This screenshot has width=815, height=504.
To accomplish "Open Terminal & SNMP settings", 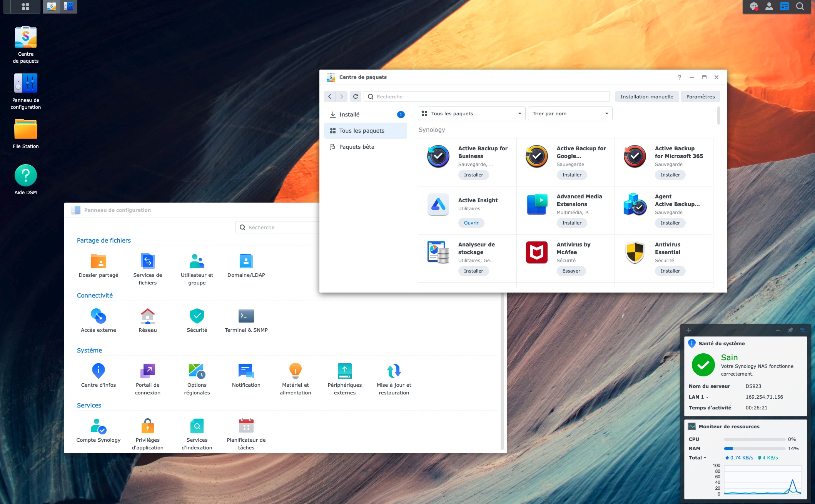I will [x=246, y=321].
